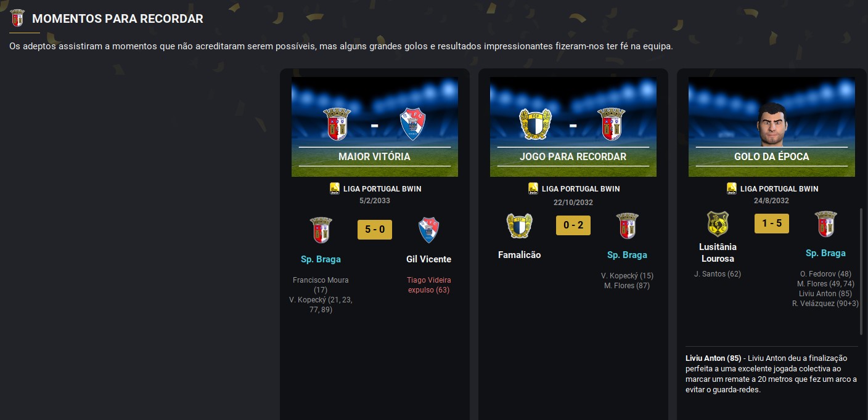Click the Liga Portugal Bwin logo under Golo da Época

click(x=732, y=188)
